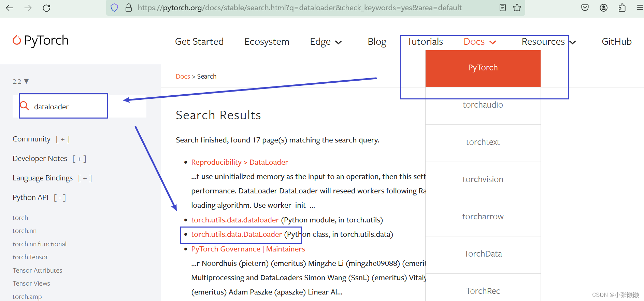The image size is (644, 301).
Task: Open torch.amp in sidebar
Action: click(27, 297)
